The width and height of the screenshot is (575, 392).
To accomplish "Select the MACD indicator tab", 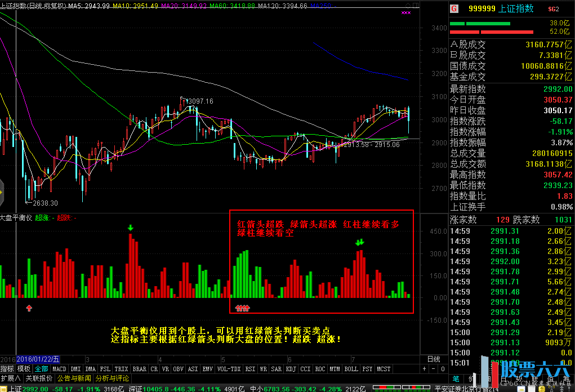I will pos(59,369).
